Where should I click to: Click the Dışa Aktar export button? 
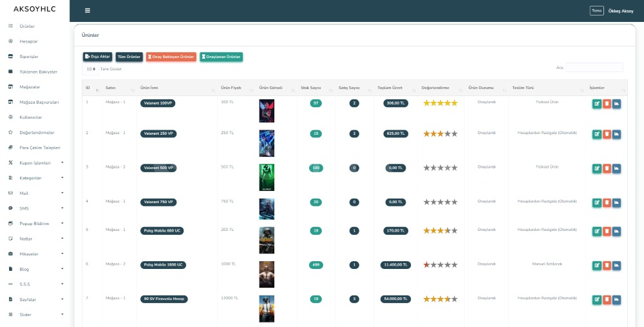(97, 57)
